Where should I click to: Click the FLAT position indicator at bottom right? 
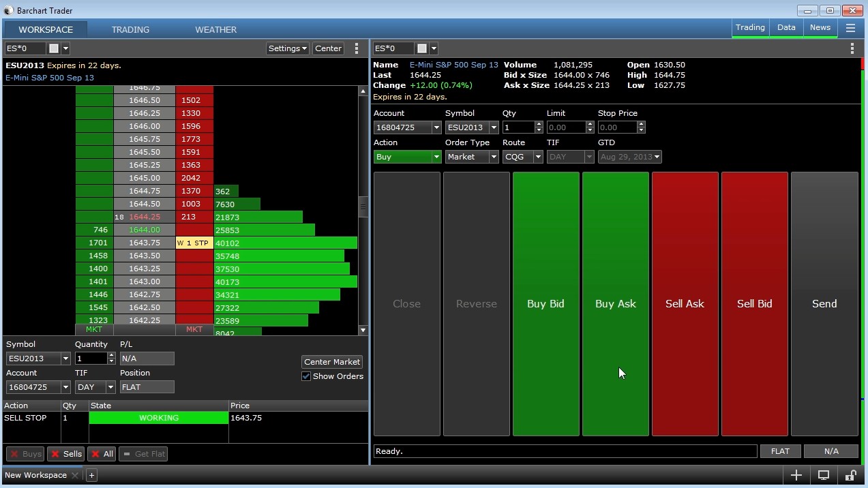pos(780,451)
